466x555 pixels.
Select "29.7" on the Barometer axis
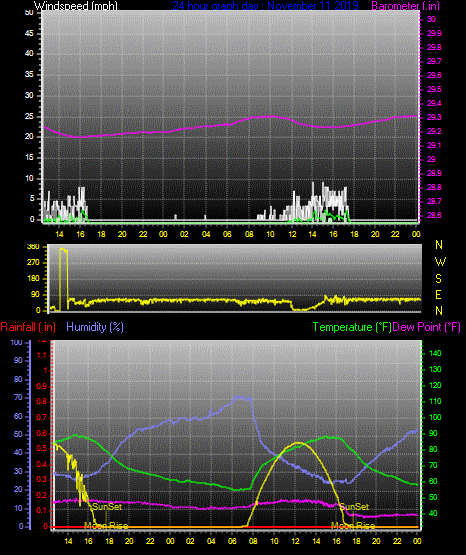[x=434, y=61]
